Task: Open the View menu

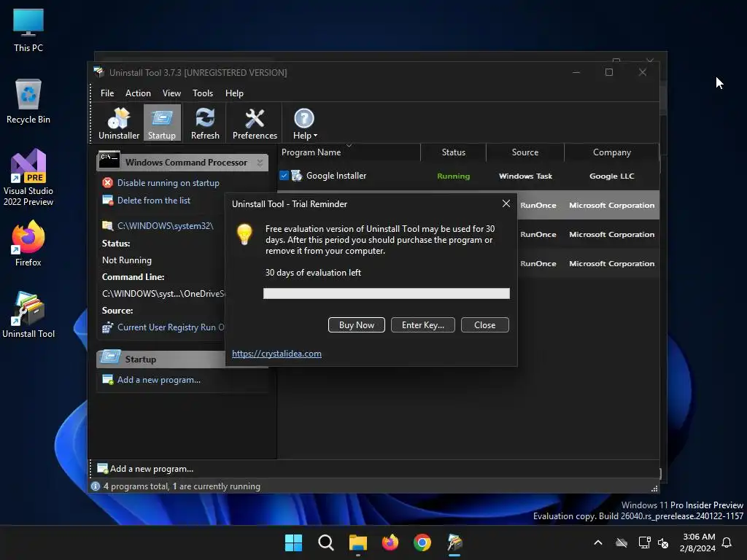Action: 171,93
